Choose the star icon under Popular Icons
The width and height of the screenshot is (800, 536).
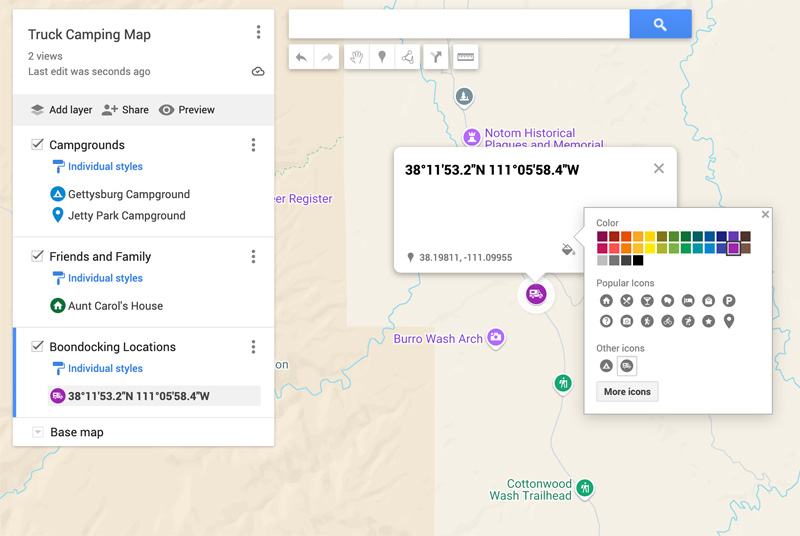click(x=708, y=321)
